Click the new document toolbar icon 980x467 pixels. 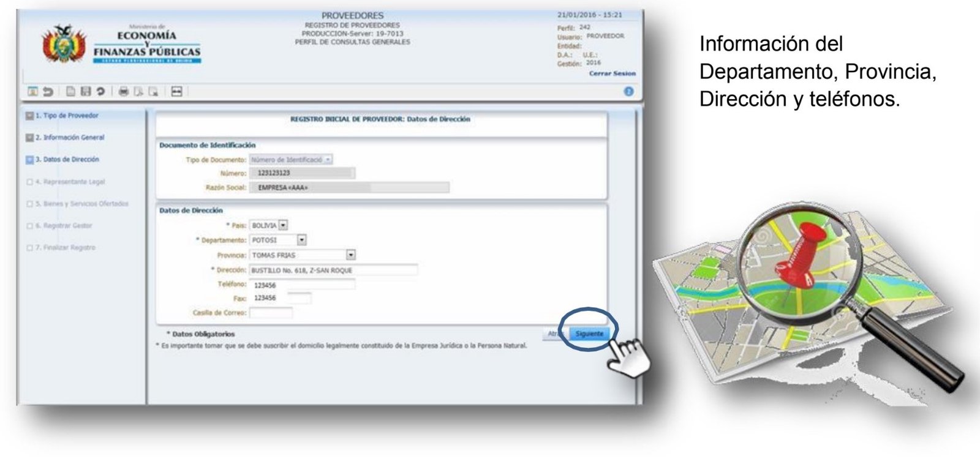click(71, 92)
